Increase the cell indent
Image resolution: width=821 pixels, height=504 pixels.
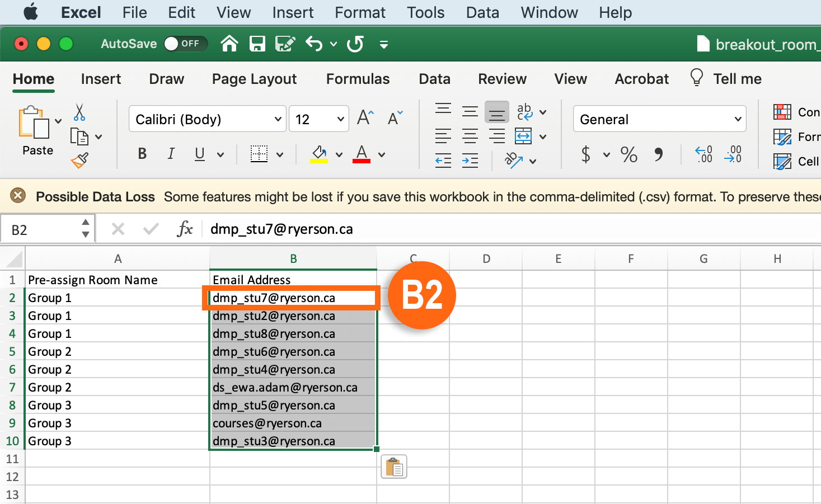click(x=470, y=161)
